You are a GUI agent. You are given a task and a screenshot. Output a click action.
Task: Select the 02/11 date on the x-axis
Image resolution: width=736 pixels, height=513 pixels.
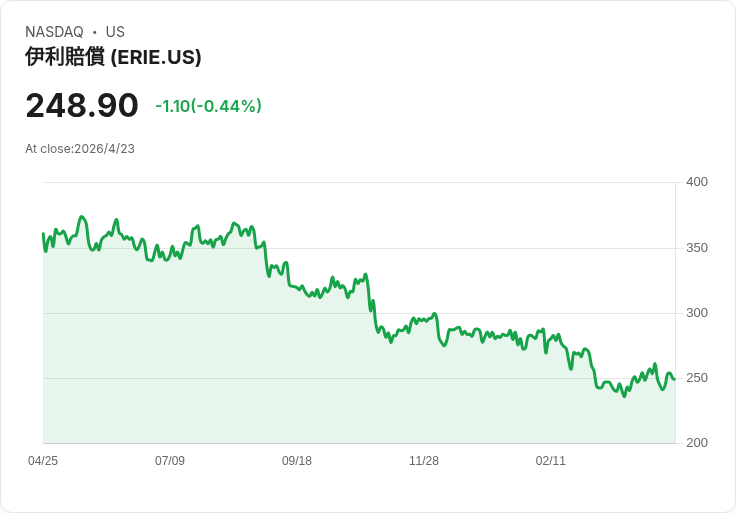pyautogui.click(x=551, y=461)
